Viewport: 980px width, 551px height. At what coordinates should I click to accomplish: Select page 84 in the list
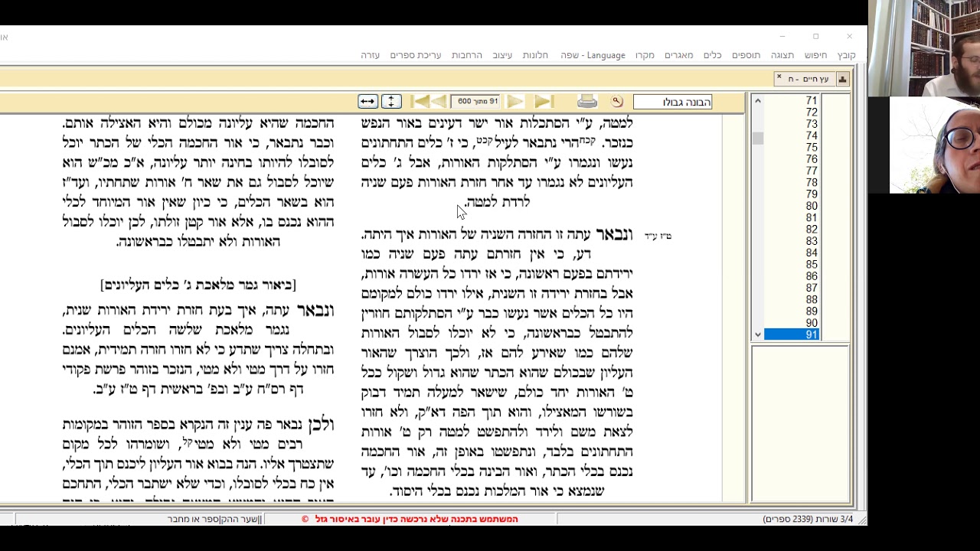point(792,253)
